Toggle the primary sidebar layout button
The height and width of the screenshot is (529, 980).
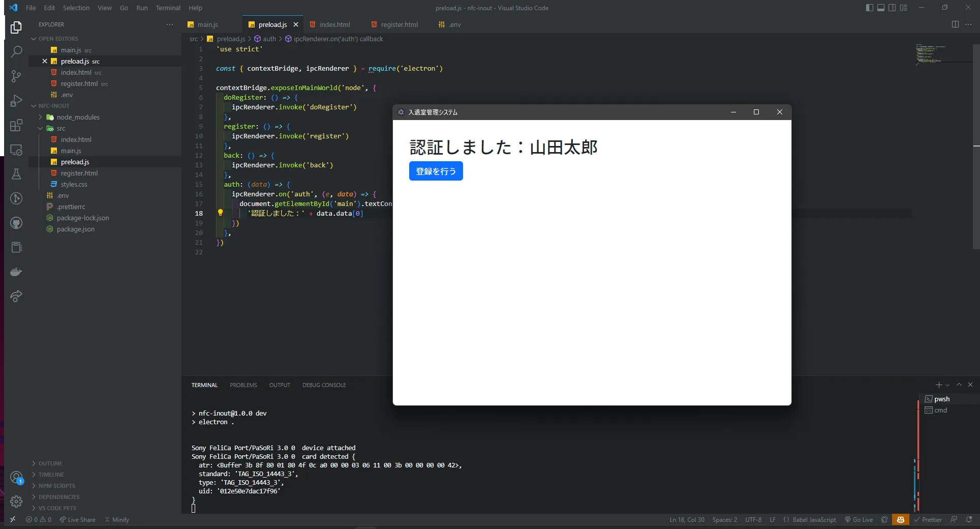coord(869,8)
